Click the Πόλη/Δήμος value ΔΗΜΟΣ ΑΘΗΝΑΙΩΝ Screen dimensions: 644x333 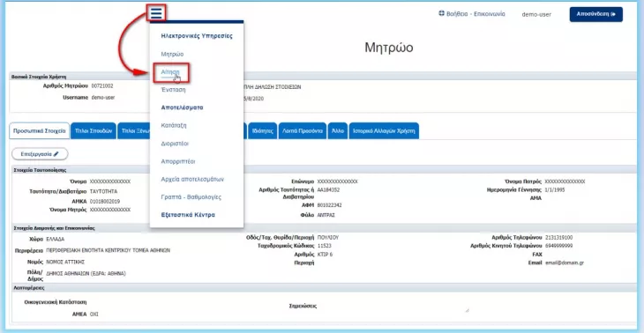[x=86, y=273]
